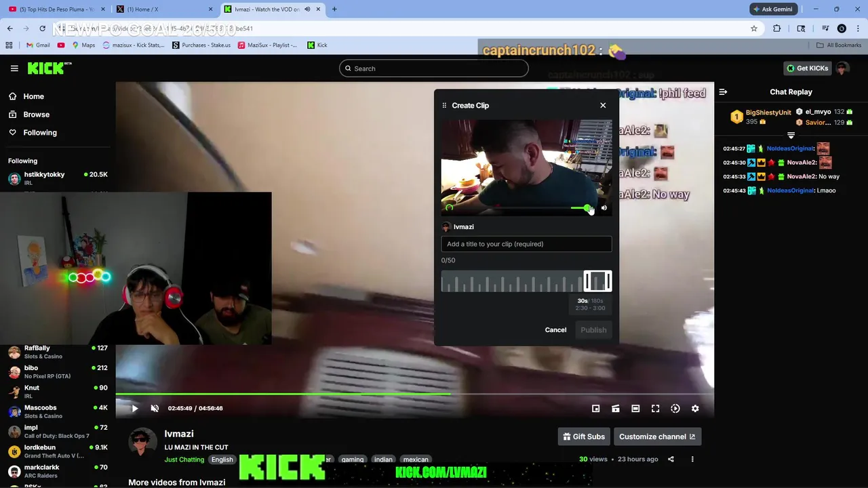This screenshot has height=488, width=868.
Task: Open the Maps bookmark
Action: 83,45
